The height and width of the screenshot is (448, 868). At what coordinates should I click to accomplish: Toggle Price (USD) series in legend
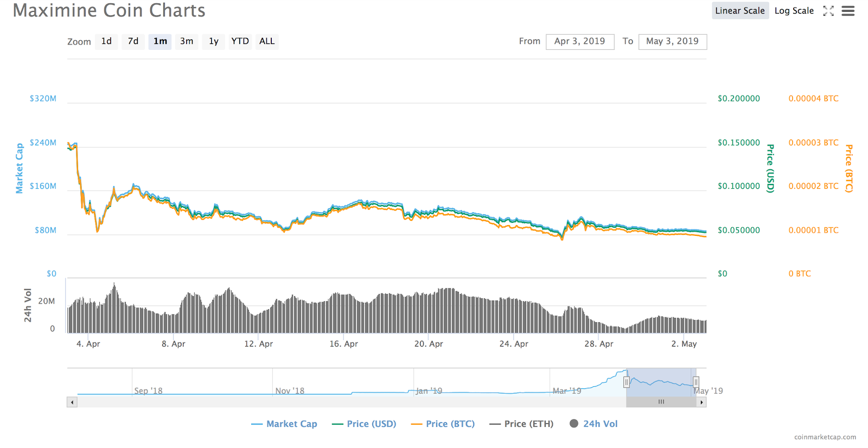364,424
